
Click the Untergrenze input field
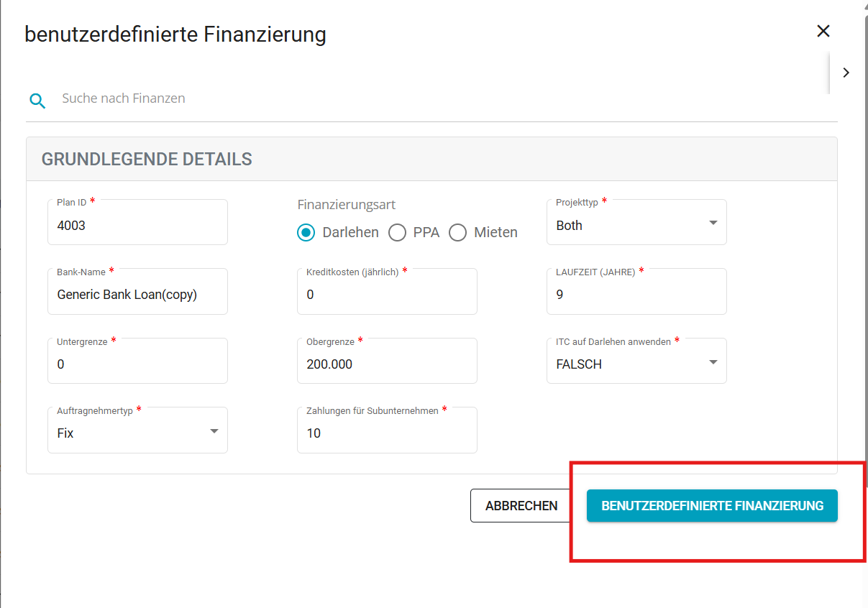[137, 361]
